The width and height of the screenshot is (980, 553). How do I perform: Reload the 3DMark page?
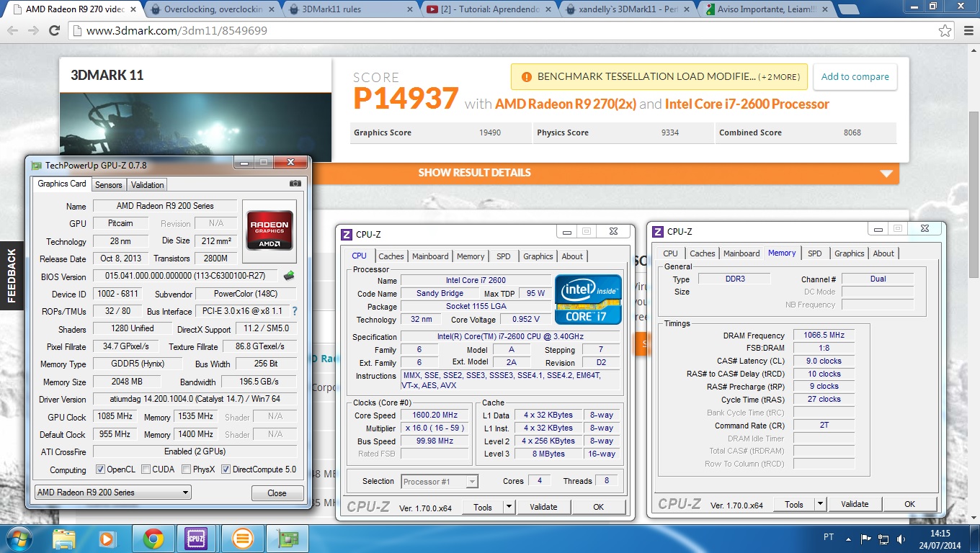[x=55, y=31]
